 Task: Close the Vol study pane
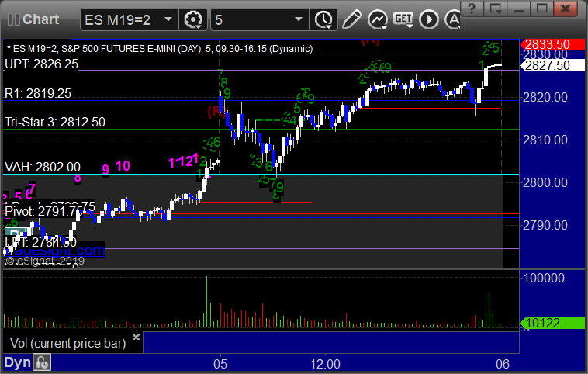pyautogui.click(x=136, y=337)
